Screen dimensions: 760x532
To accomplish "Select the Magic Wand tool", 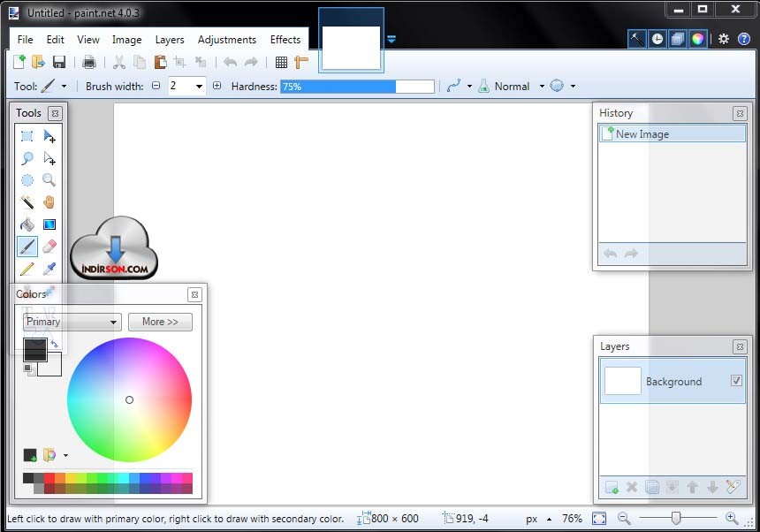I will click(27, 202).
